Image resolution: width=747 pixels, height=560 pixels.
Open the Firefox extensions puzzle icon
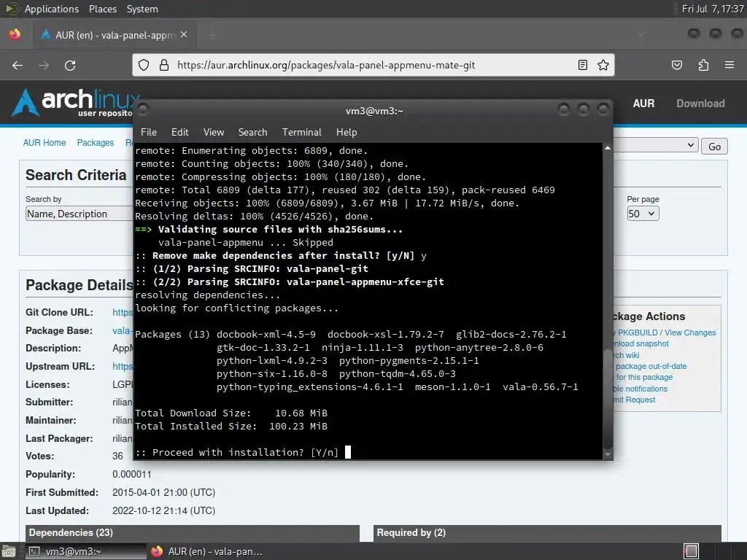[703, 65]
